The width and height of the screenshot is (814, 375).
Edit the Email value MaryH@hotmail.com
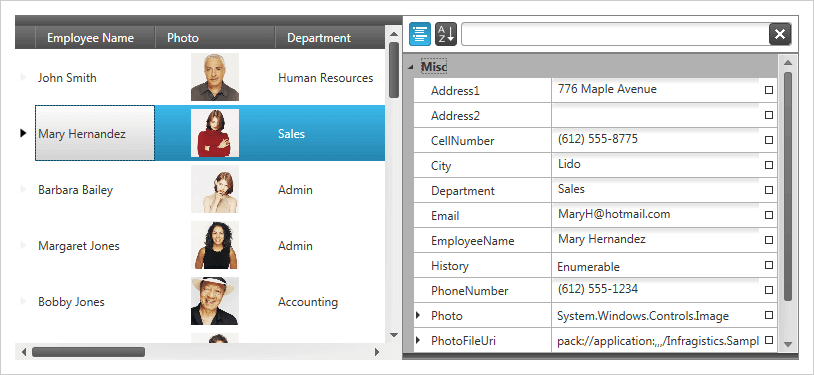click(x=656, y=215)
